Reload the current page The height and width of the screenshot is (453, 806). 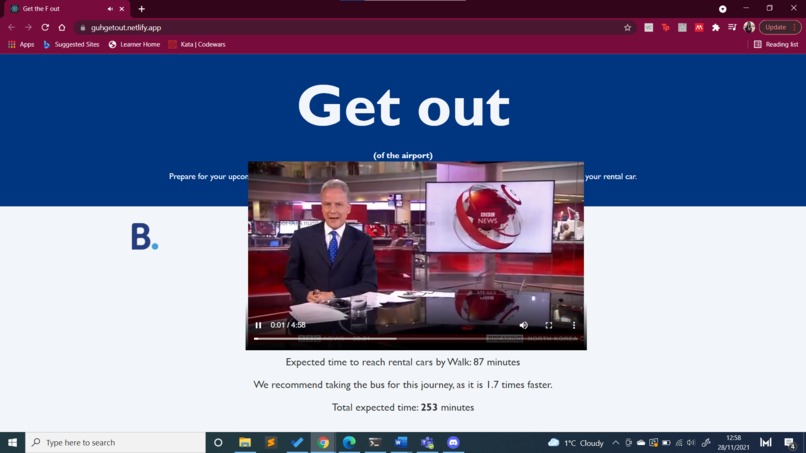(x=45, y=27)
